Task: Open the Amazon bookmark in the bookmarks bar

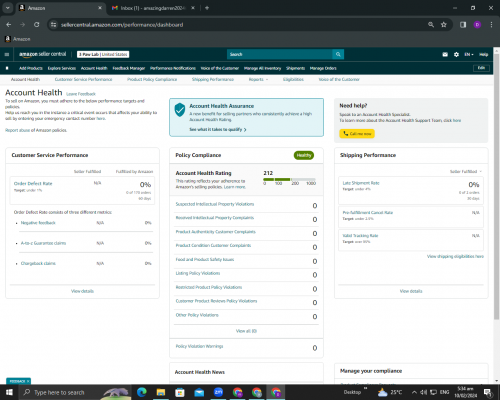Action: coord(18,39)
